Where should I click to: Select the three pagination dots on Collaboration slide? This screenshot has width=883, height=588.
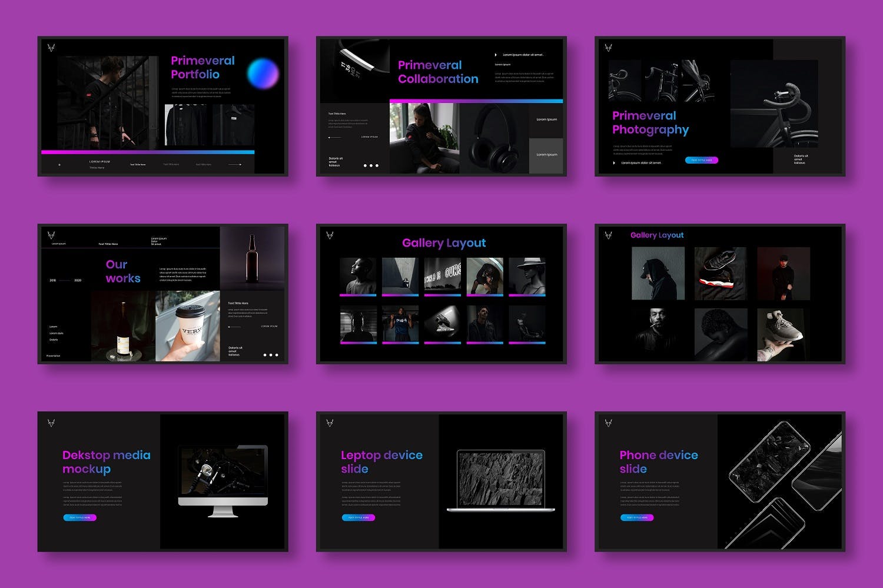click(x=370, y=165)
